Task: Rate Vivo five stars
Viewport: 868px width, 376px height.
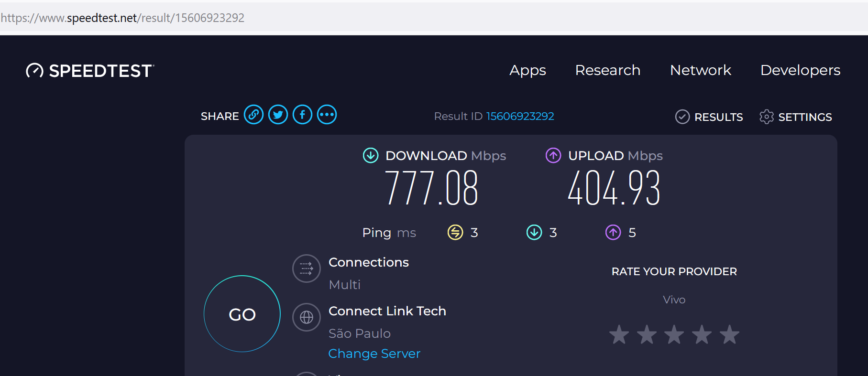Action: point(730,334)
